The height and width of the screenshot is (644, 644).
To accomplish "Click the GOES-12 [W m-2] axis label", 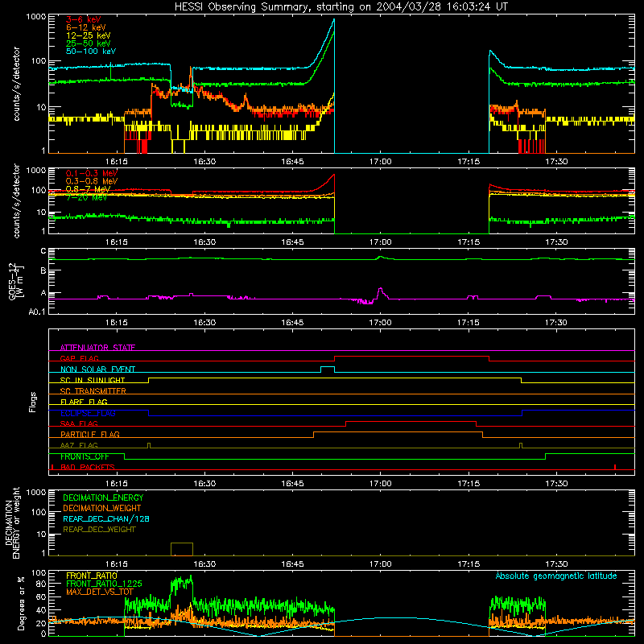I will [15, 282].
